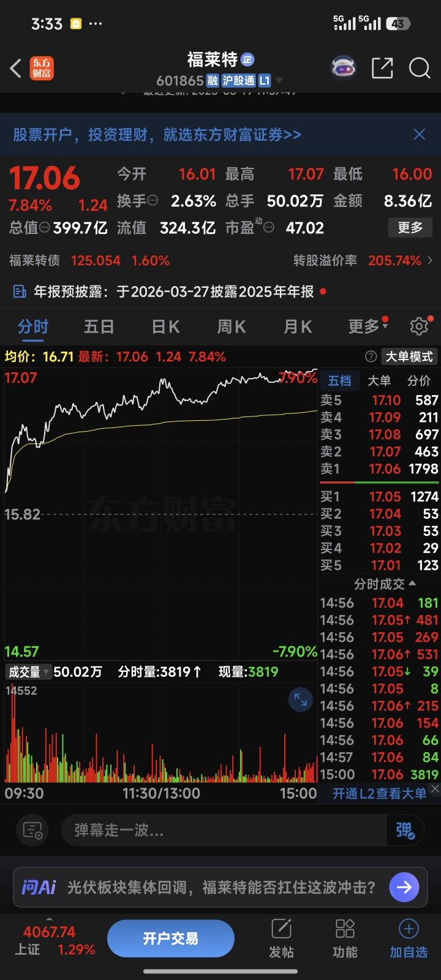Image resolution: width=441 pixels, height=980 pixels.
Task: Tap the share icon
Action: tap(382, 68)
